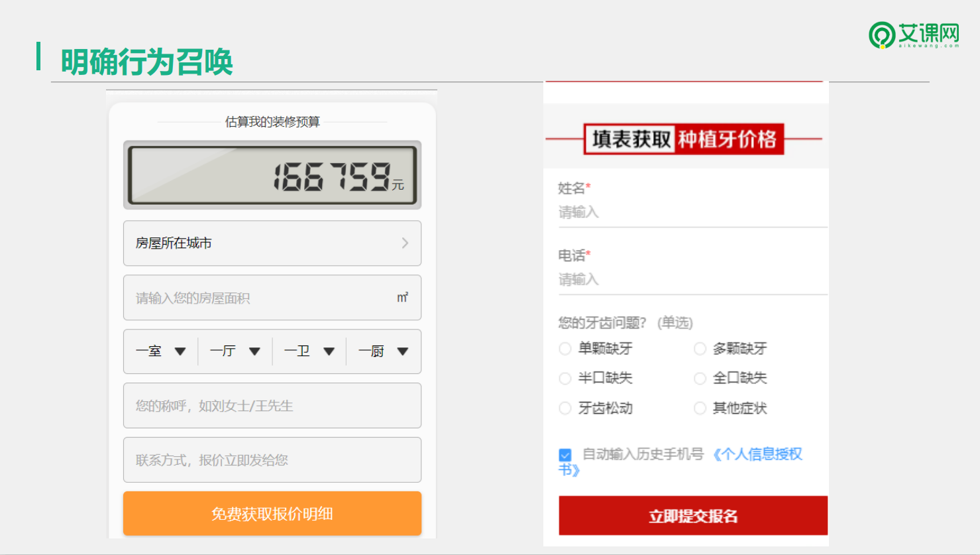The image size is (980, 555).
Task: Click the red 立即提交报名 button
Action: [693, 516]
